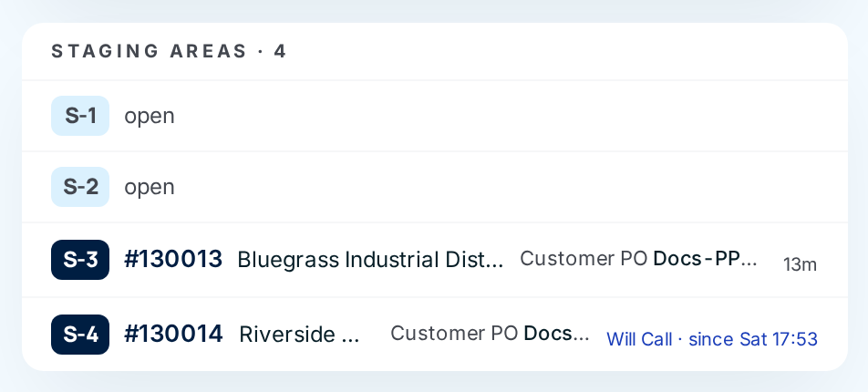
Task: Select customer Bluegrass Industrial Dist...
Action: tap(370, 260)
